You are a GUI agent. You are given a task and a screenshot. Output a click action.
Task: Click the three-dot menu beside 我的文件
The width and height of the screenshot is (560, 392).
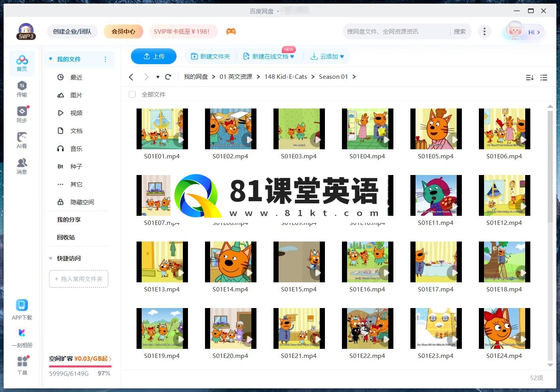pyautogui.click(x=105, y=59)
